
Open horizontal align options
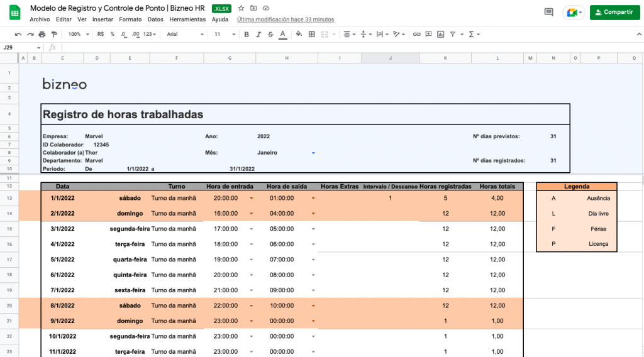[349, 35]
